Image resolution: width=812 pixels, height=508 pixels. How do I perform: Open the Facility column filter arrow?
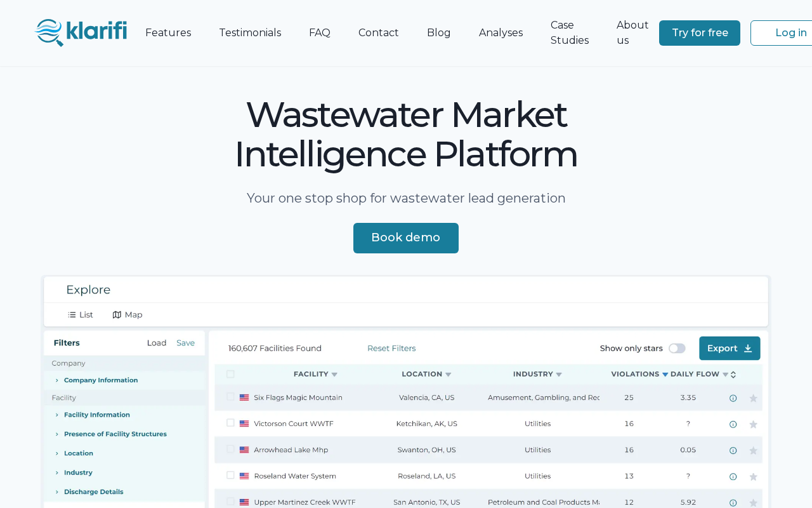tap(334, 375)
